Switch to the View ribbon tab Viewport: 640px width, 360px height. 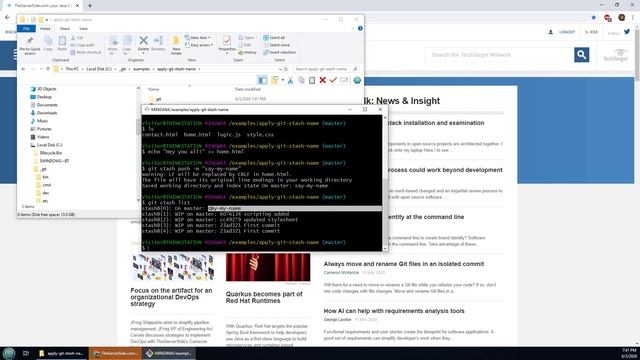[83, 29]
